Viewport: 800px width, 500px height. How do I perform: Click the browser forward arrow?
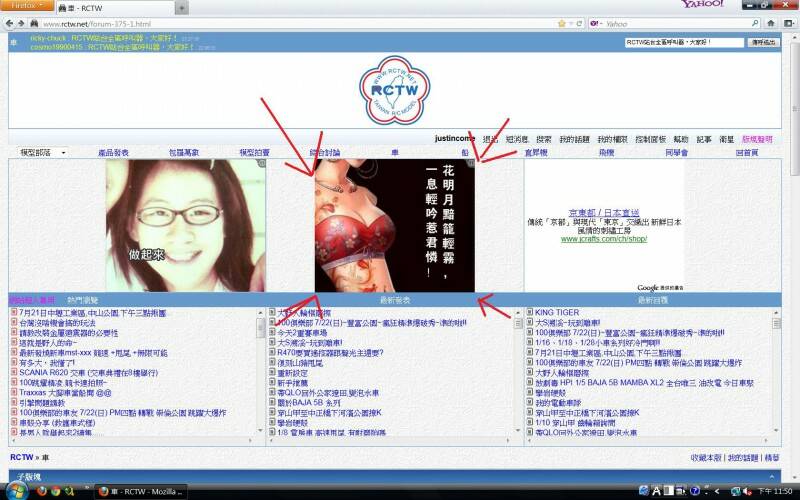[21, 23]
